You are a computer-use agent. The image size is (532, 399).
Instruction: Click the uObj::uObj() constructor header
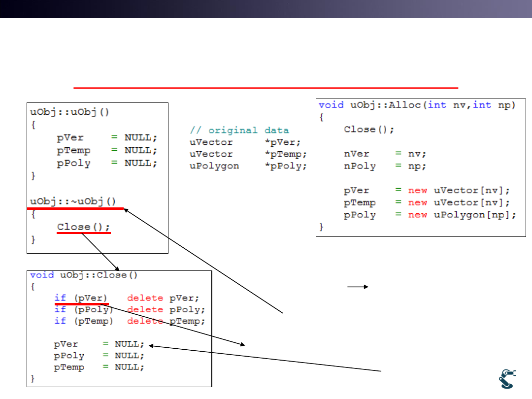click(x=69, y=111)
